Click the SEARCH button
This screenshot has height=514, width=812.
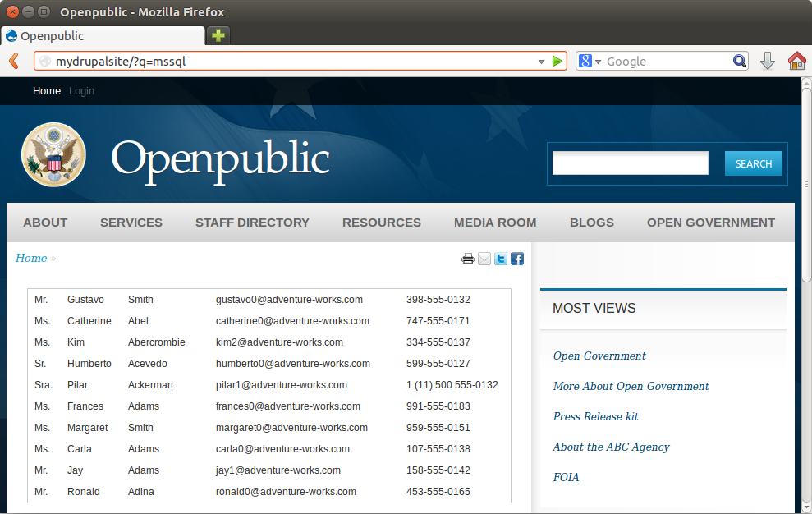click(754, 163)
